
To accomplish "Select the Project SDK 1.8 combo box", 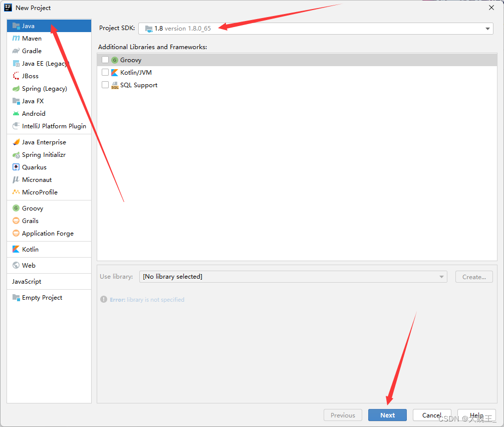I will 316,29.
